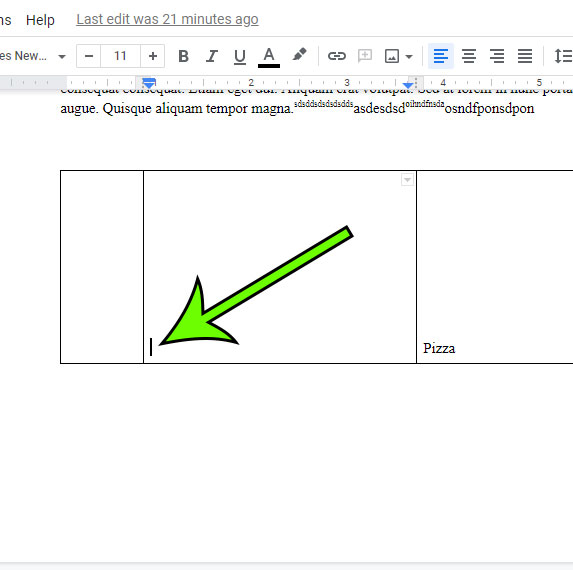Image resolution: width=573 pixels, height=570 pixels.
Task: Click 'Quisque aliquam tempor magna.' text
Action: coord(198,109)
